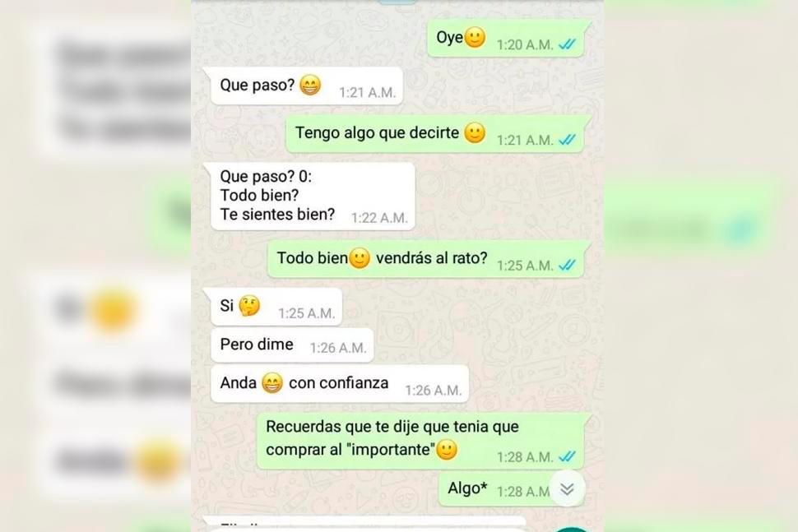Click the 1:22 A.M. timestamp

click(379, 218)
